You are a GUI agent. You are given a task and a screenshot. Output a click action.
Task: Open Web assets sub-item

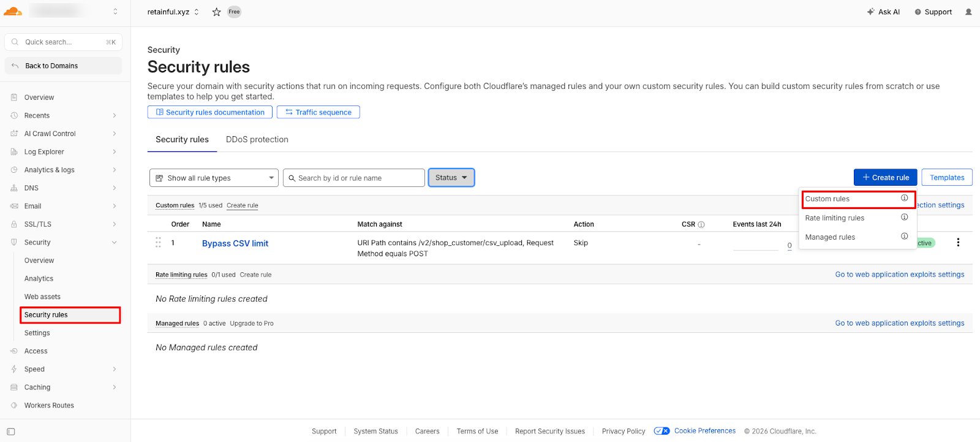pos(42,297)
